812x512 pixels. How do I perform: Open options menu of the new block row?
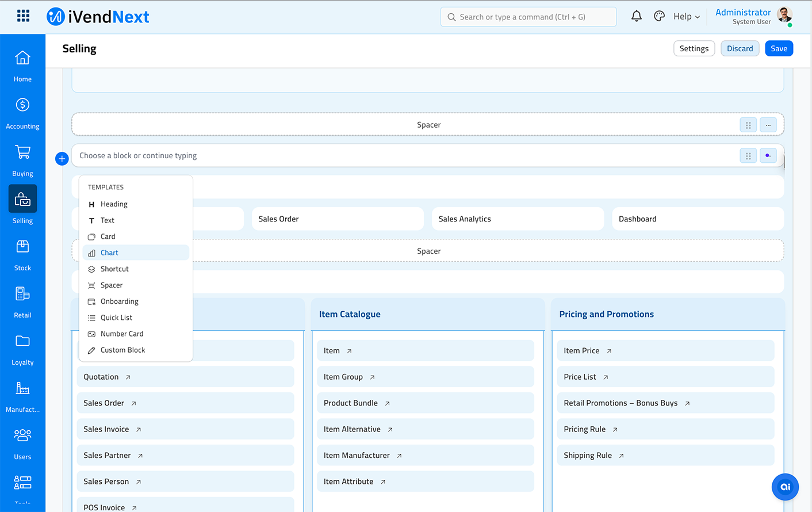click(x=768, y=155)
